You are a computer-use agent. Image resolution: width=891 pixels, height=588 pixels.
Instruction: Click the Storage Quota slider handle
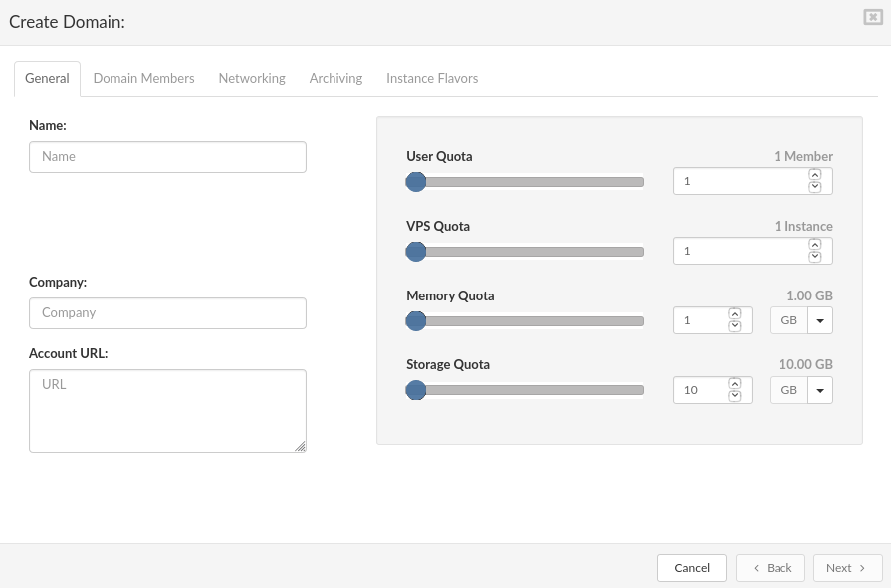416,390
